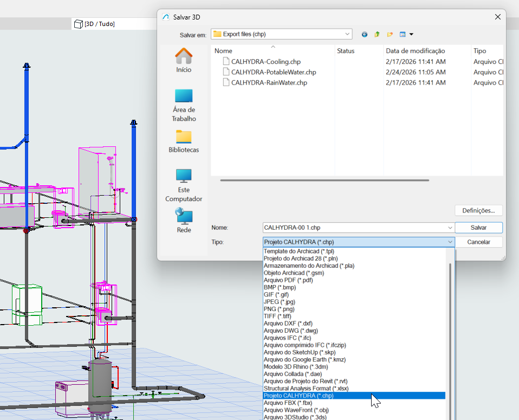Go up one folder level icon
The height and width of the screenshot is (420, 519).
(x=377, y=34)
